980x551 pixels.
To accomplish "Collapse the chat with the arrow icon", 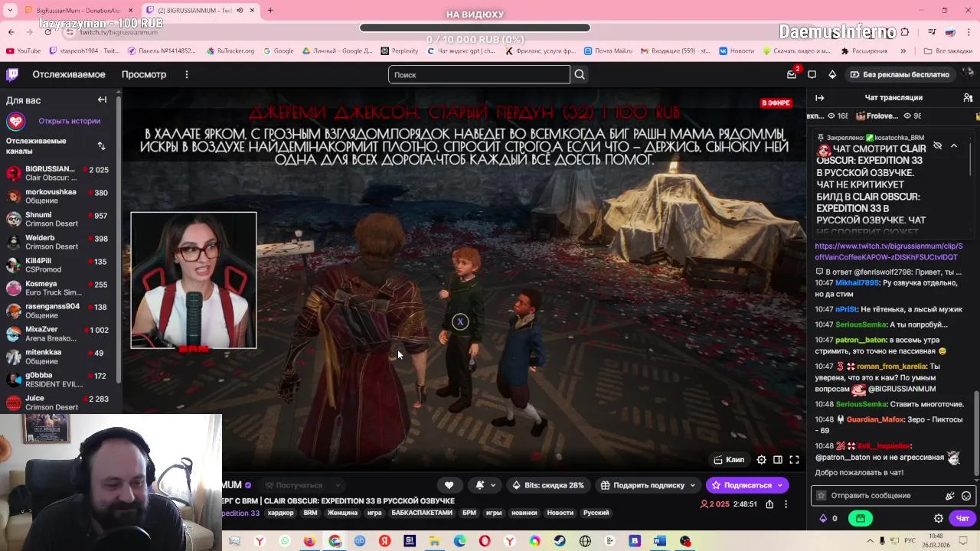I will [819, 97].
